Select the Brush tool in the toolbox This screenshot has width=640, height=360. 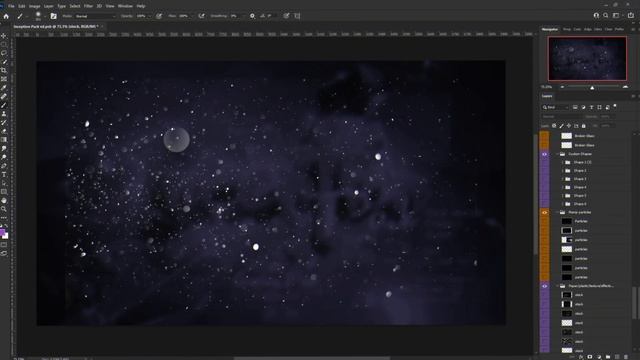click(4, 105)
